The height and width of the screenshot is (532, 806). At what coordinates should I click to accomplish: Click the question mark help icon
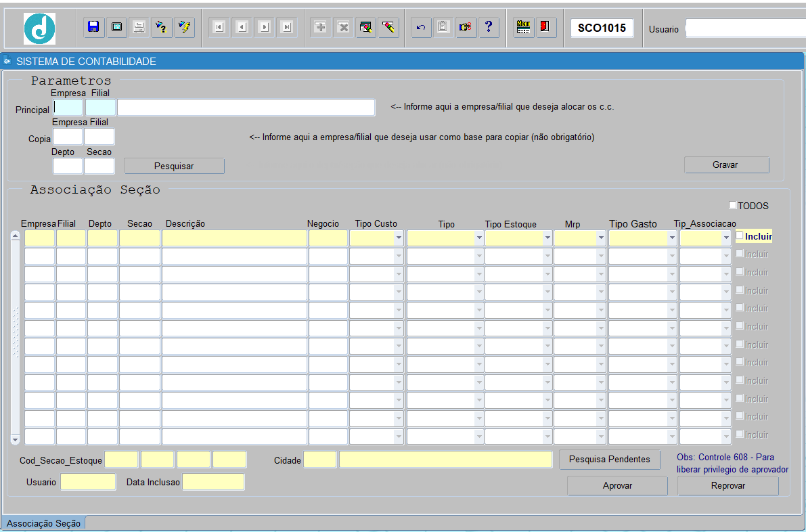(x=488, y=27)
